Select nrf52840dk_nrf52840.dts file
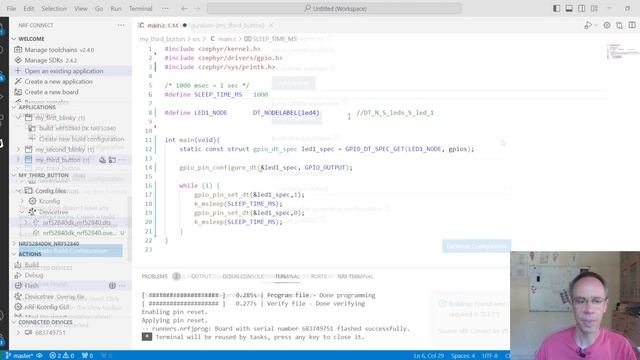 point(76,223)
